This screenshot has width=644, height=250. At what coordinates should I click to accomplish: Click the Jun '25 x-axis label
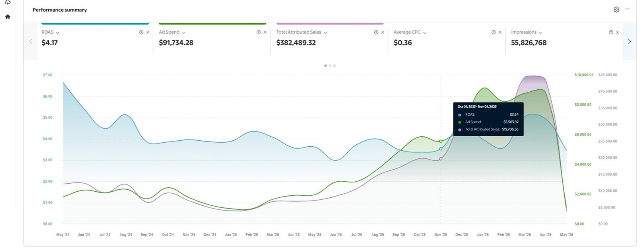coord(336,234)
